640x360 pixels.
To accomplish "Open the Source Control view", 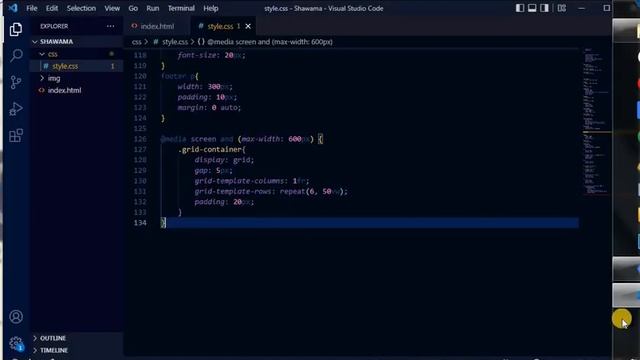I will point(16,82).
